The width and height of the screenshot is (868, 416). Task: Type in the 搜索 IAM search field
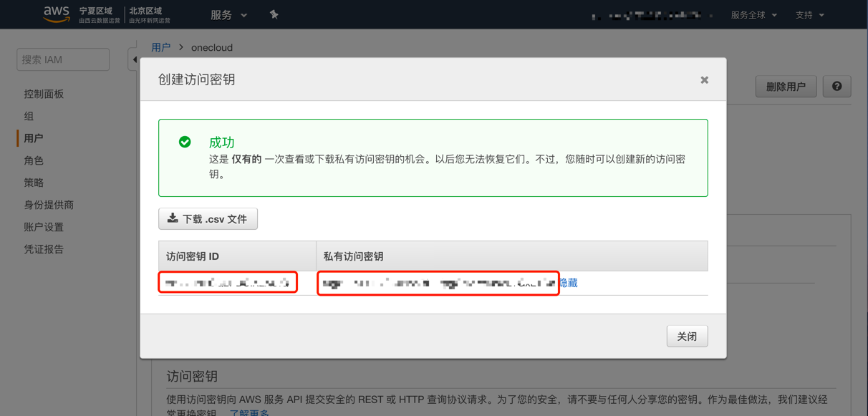coord(63,60)
